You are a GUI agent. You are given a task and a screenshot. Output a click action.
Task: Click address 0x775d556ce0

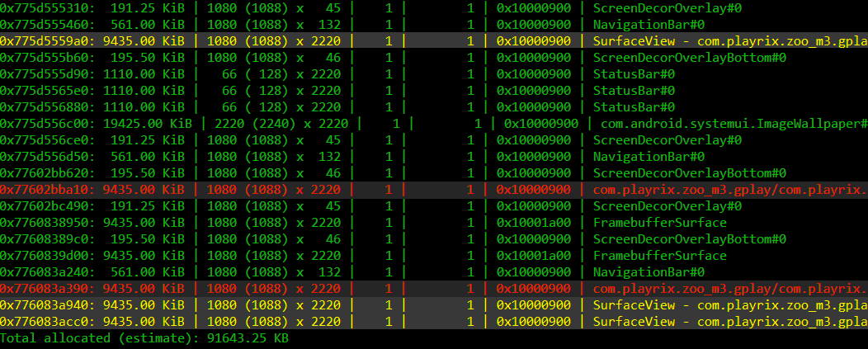pos(47,141)
